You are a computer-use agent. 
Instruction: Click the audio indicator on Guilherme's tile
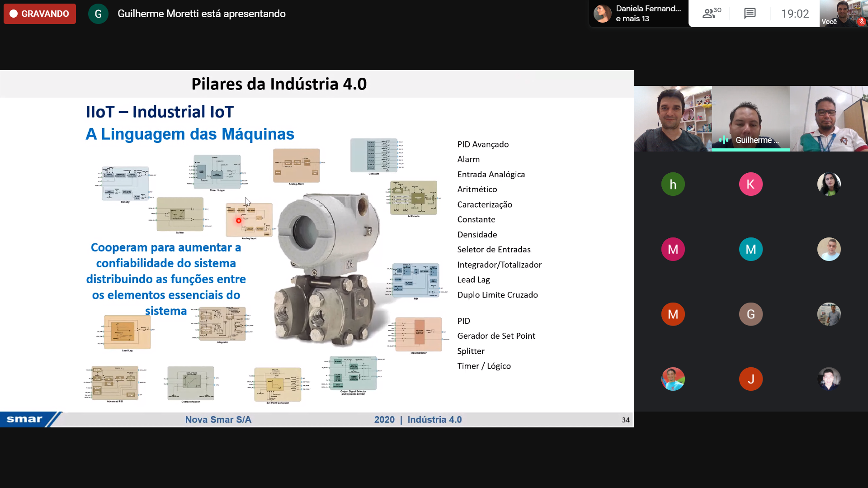723,140
